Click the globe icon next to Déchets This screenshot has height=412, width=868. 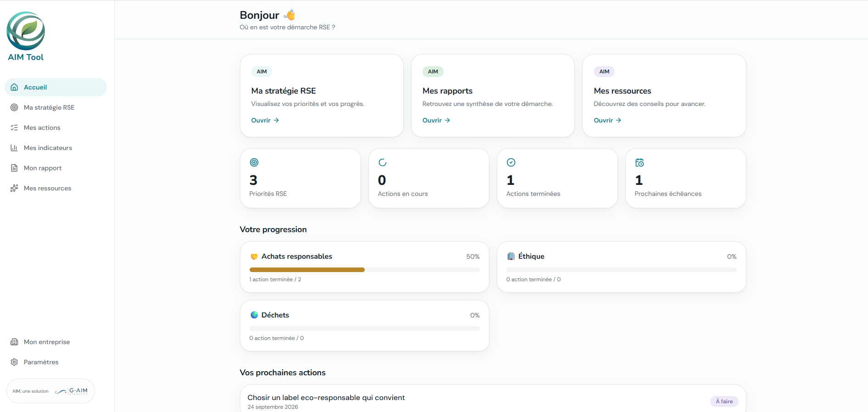(254, 315)
